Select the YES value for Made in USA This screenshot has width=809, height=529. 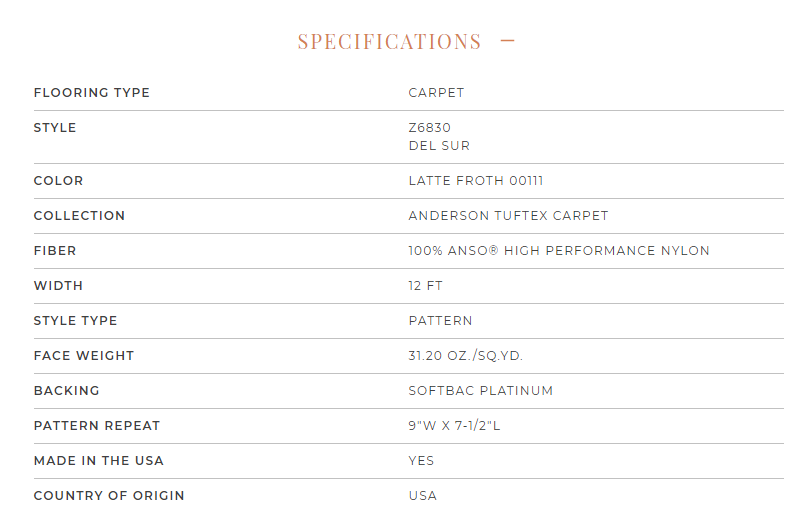tap(422, 461)
